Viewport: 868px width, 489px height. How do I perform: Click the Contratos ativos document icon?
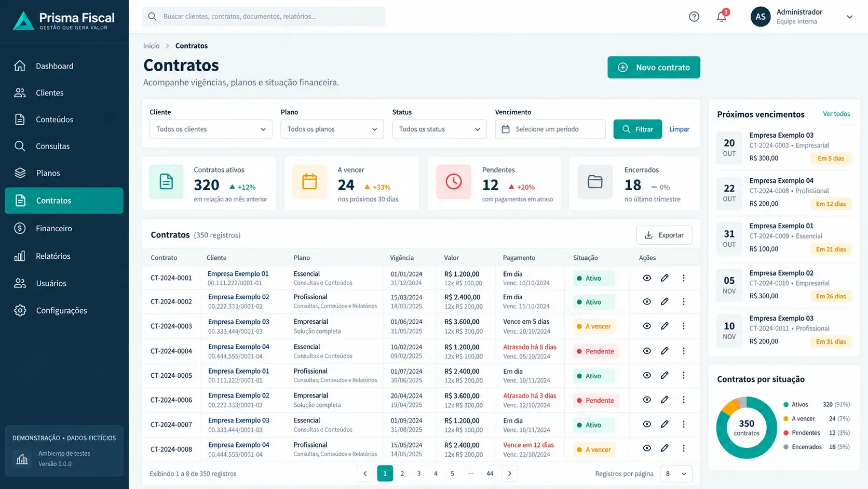pos(166,182)
